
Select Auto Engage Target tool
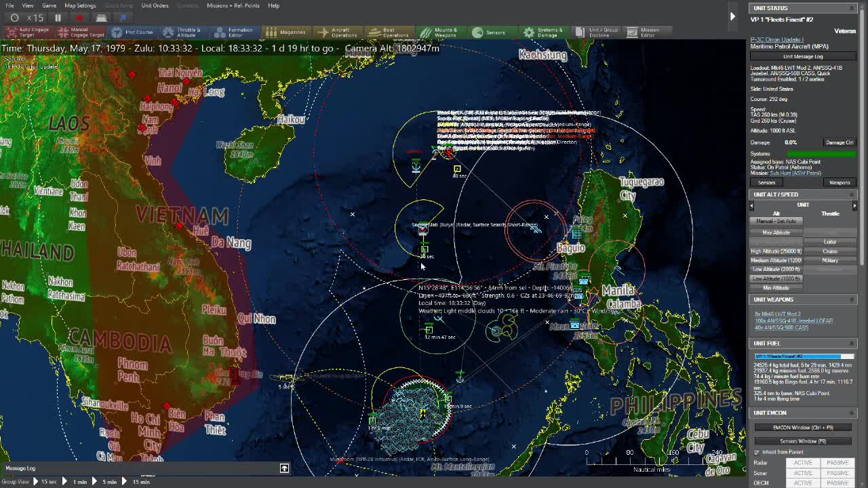[x=28, y=32]
